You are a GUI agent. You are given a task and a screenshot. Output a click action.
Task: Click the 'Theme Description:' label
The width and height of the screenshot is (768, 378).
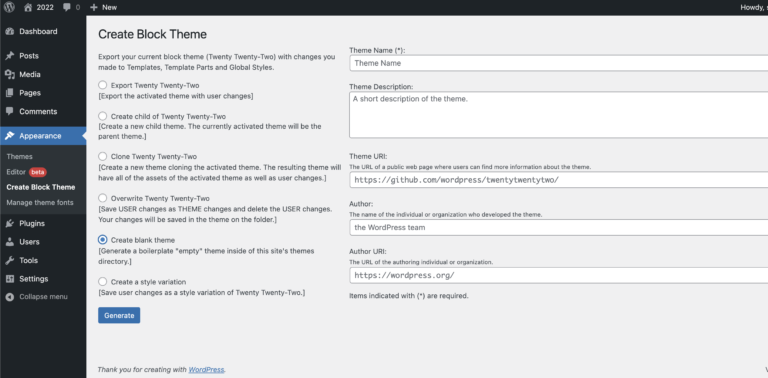(381, 86)
